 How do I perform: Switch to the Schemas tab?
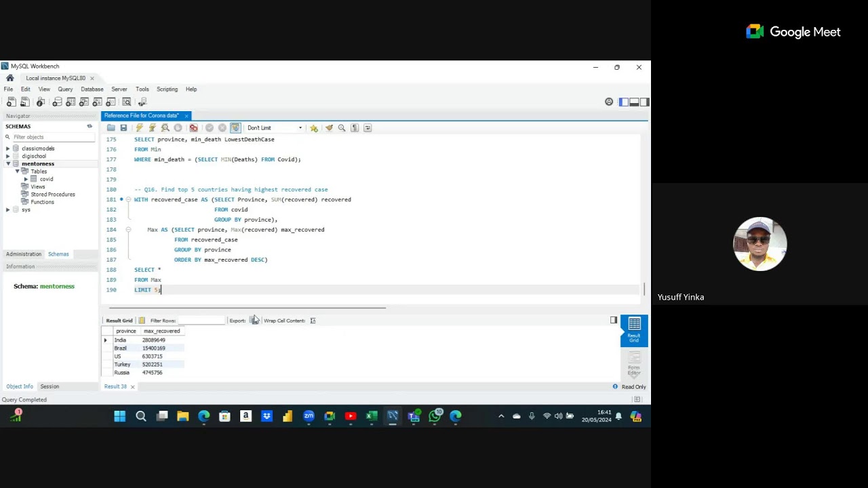pyautogui.click(x=58, y=254)
